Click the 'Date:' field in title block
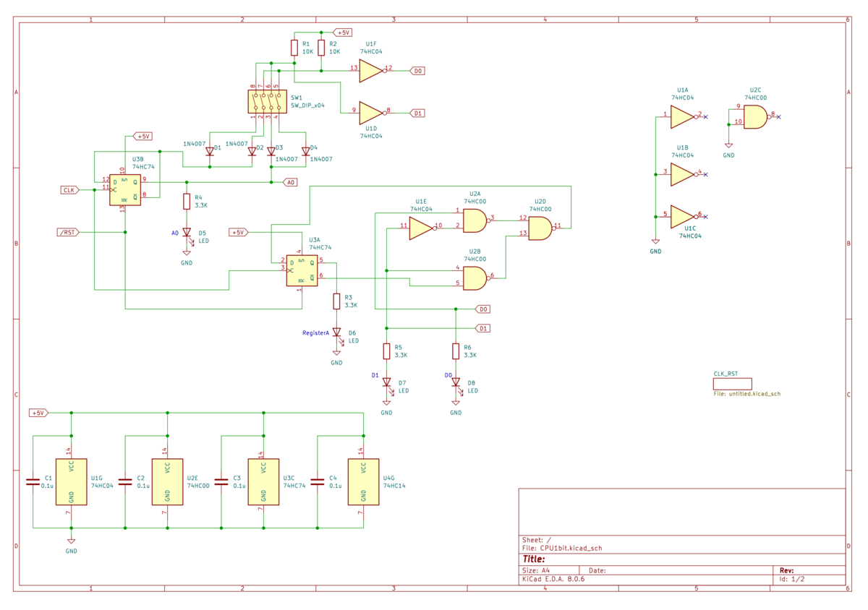The image size is (868, 610). coord(597,570)
